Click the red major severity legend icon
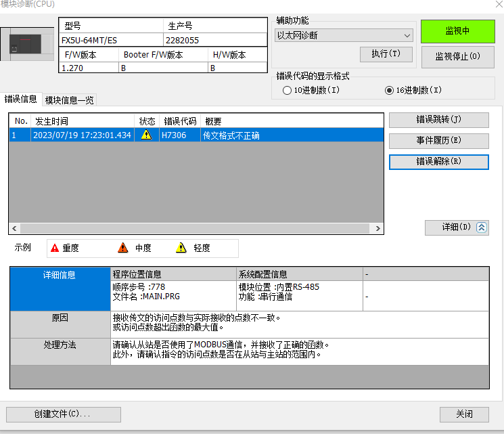This screenshot has width=504, height=434. point(55,248)
